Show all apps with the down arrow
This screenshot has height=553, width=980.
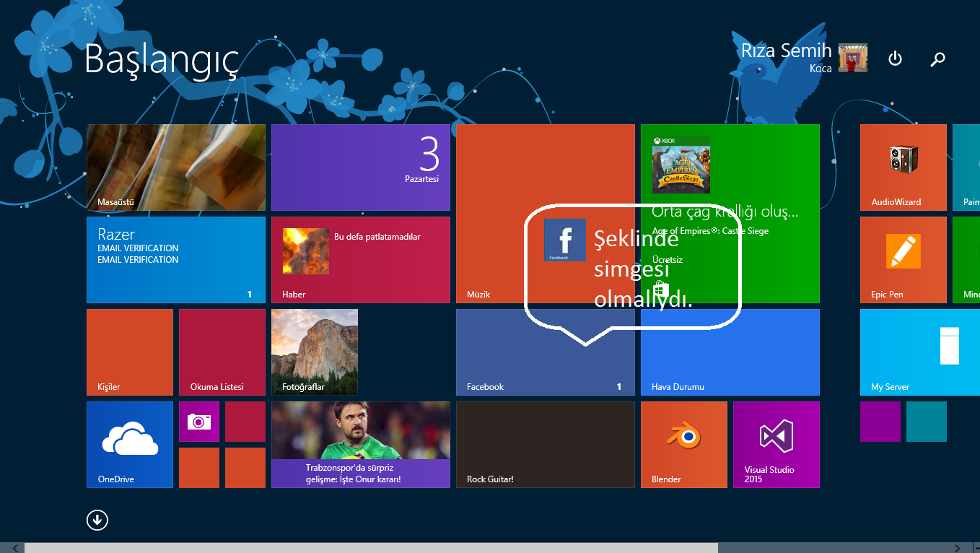click(97, 520)
